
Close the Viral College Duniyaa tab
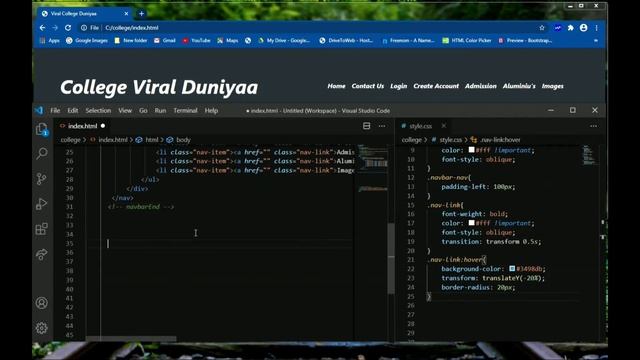coord(126,13)
